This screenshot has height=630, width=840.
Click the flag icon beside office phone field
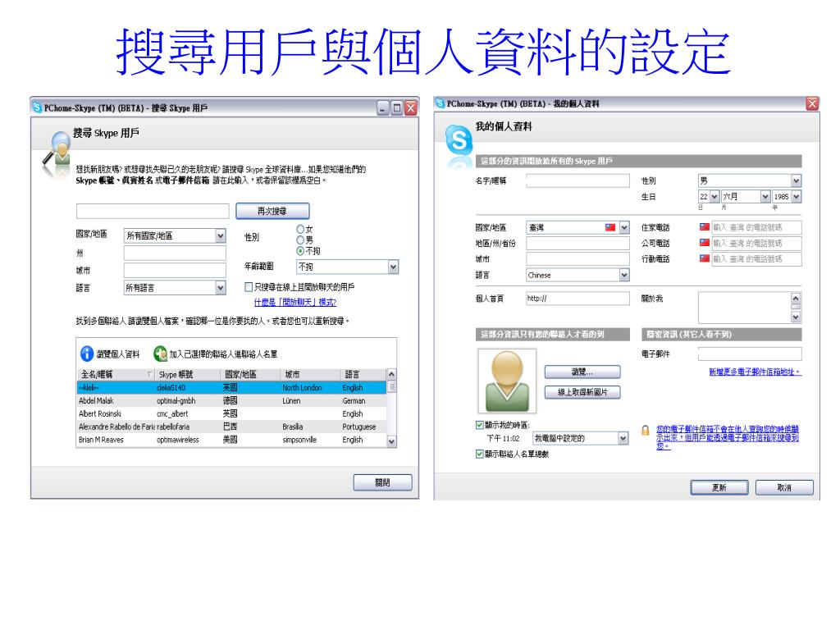pos(705,243)
